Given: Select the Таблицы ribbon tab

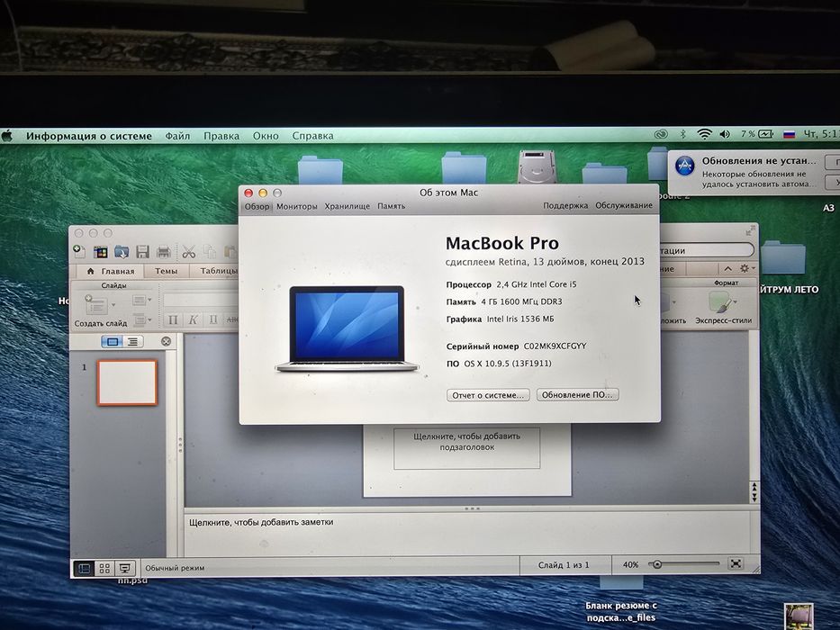Looking at the screenshot, I should point(217,271).
